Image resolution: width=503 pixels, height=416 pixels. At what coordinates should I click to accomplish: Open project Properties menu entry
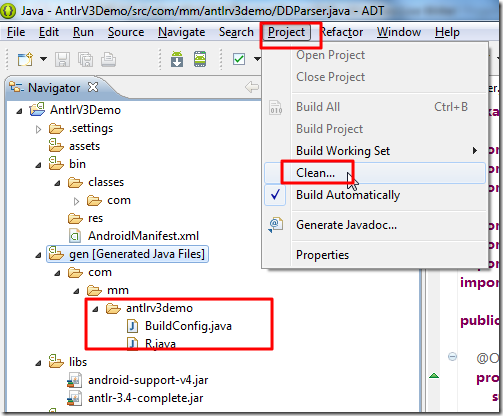(322, 255)
